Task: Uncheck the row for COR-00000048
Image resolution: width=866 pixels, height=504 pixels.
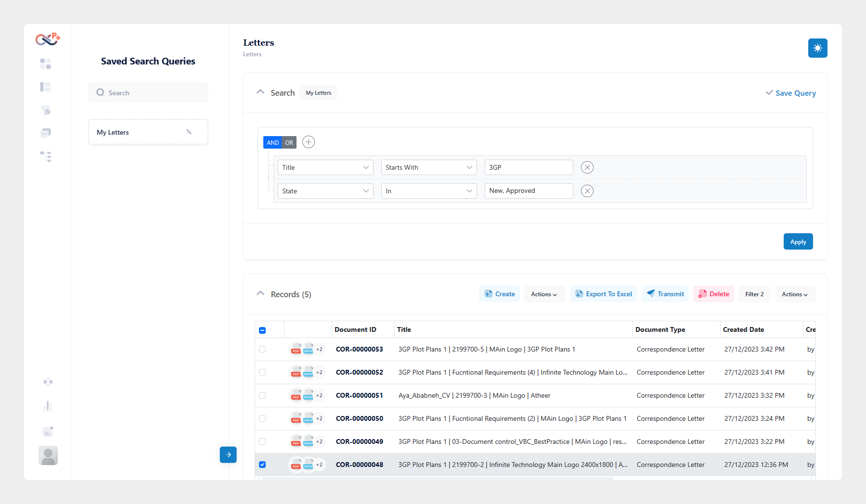Action: (262, 465)
